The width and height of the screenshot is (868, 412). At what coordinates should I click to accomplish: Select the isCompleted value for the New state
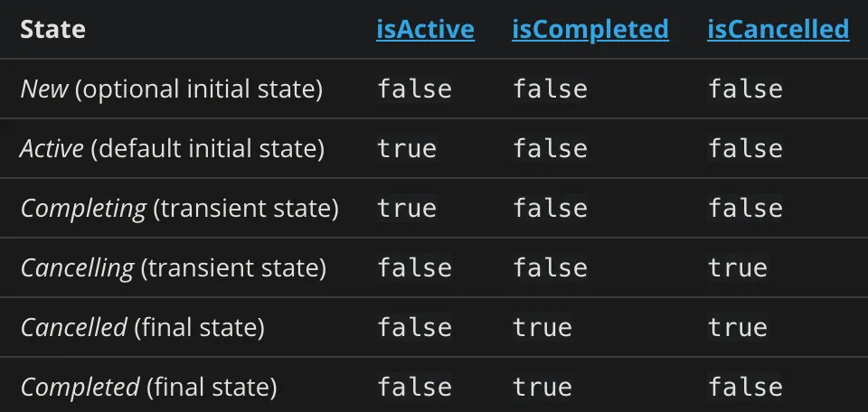click(551, 89)
